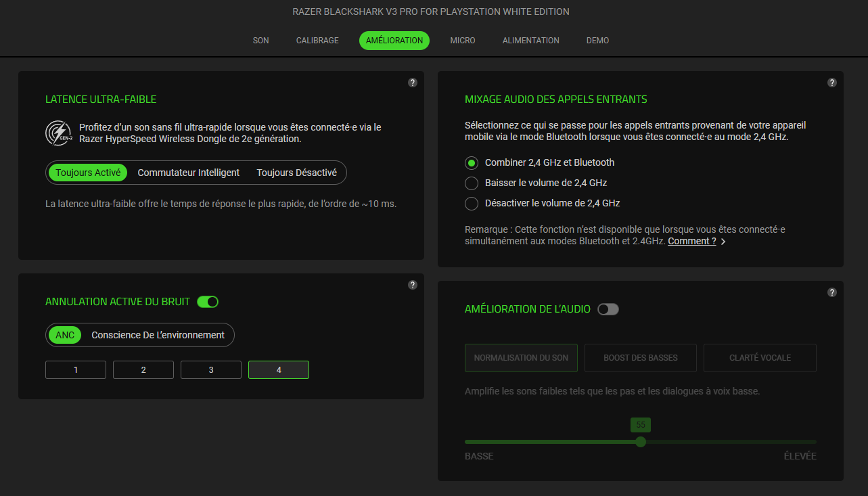The image size is (868, 496).
Task: Click the LATENCE ULTRA-FAIBLE heading
Action: tap(101, 99)
